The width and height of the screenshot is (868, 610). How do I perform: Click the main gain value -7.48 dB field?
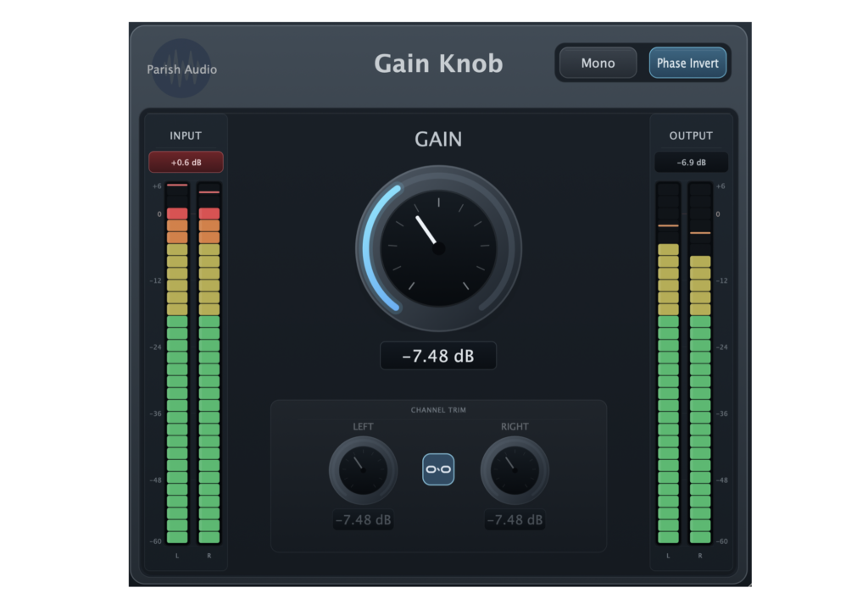pos(438,356)
